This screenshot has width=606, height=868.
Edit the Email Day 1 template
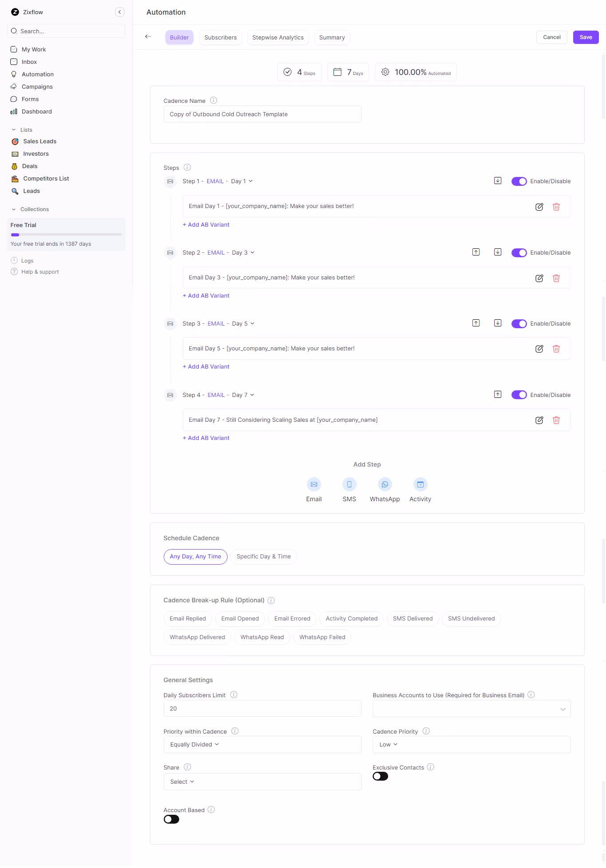[539, 207]
